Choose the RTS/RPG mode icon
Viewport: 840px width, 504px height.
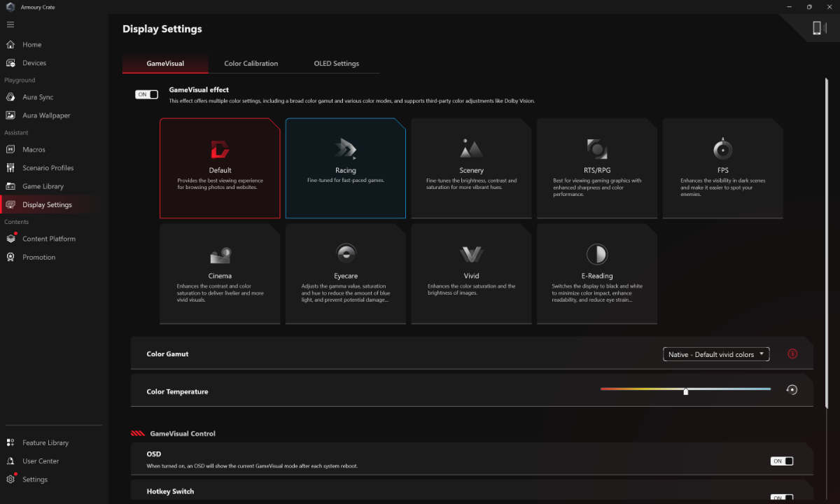[x=597, y=148]
